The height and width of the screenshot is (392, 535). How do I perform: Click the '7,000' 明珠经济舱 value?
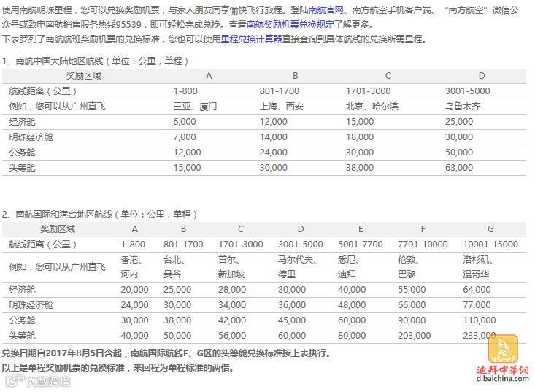point(185,137)
